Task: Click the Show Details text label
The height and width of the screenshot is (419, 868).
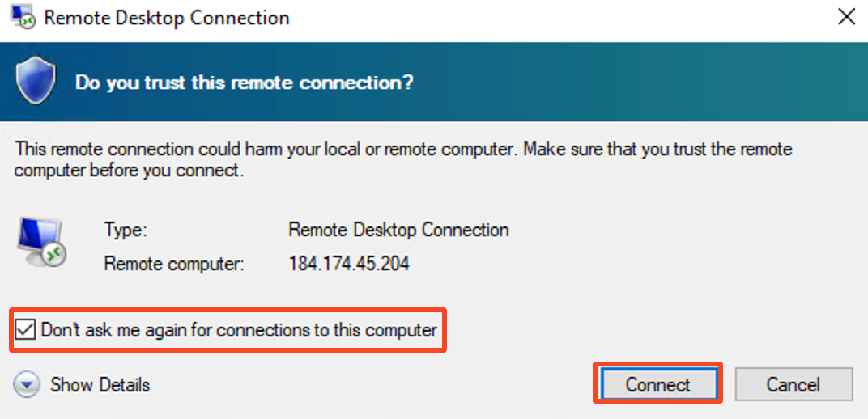Action: pyautogui.click(x=100, y=384)
